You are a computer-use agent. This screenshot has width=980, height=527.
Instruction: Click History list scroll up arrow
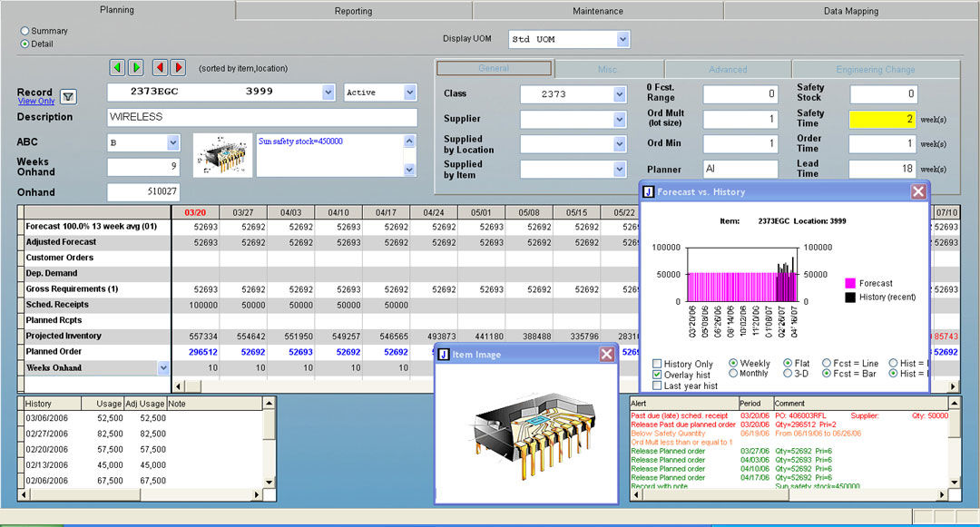(269, 404)
